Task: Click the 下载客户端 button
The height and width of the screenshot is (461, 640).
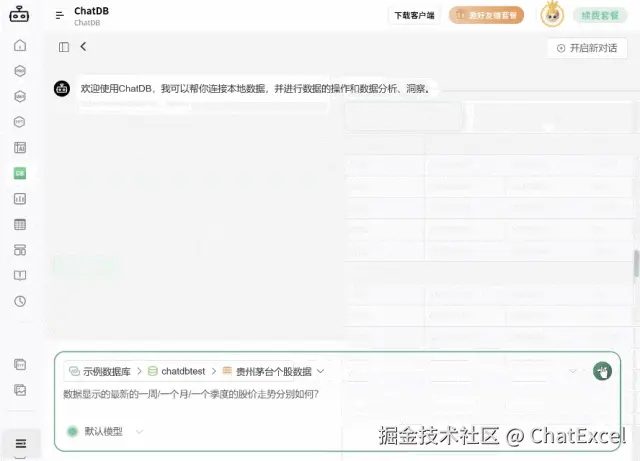Action: click(x=414, y=16)
